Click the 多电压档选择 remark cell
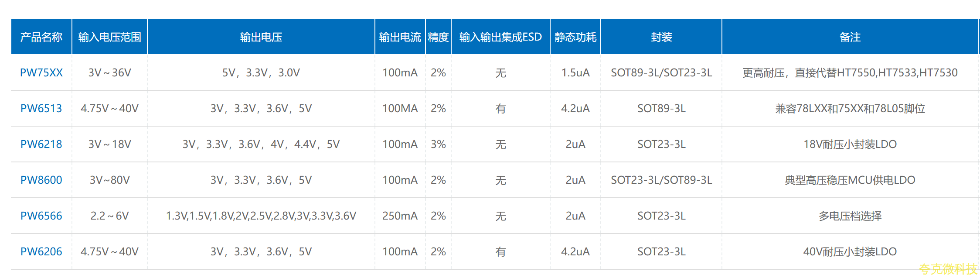 (x=850, y=216)
